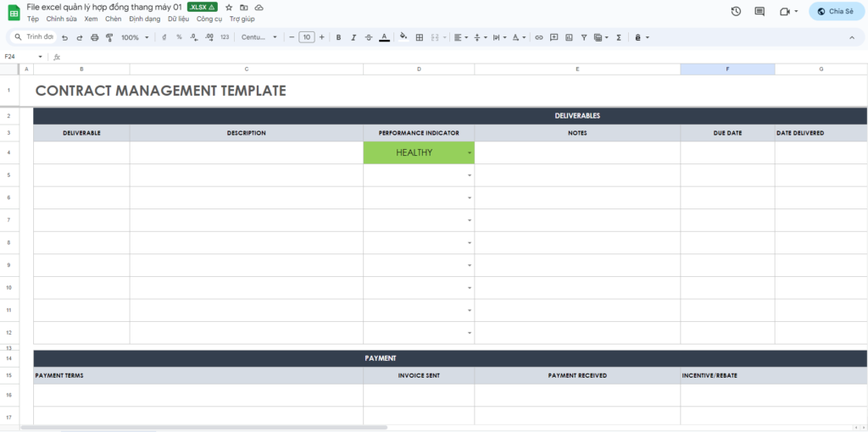The height and width of the screenshot is (432, 868).
Task: Collapse the toolbar with chevron up
Action: click(851, 37)
